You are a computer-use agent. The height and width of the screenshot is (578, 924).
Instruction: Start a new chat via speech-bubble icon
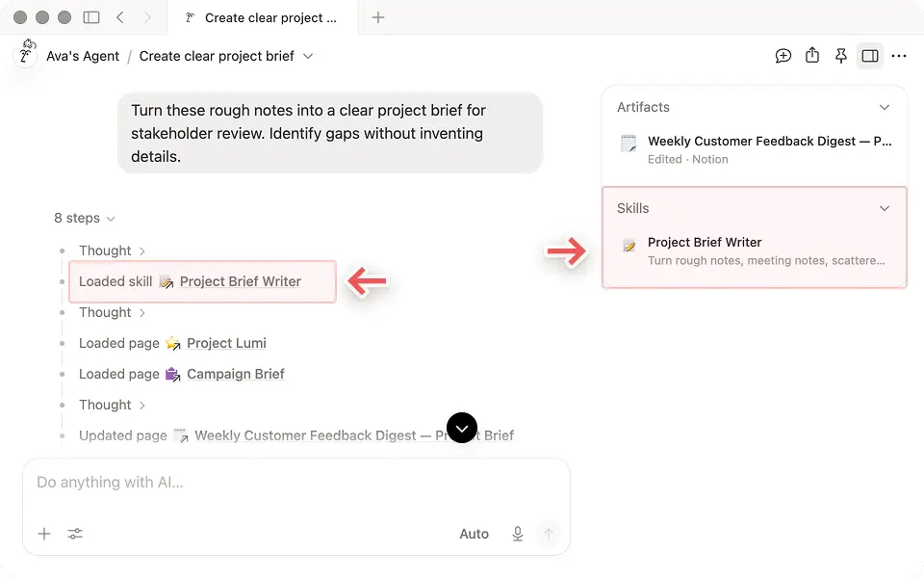783,56
